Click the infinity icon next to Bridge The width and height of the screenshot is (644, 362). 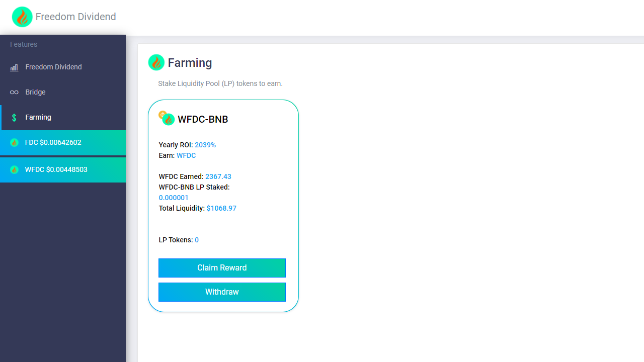14,93
